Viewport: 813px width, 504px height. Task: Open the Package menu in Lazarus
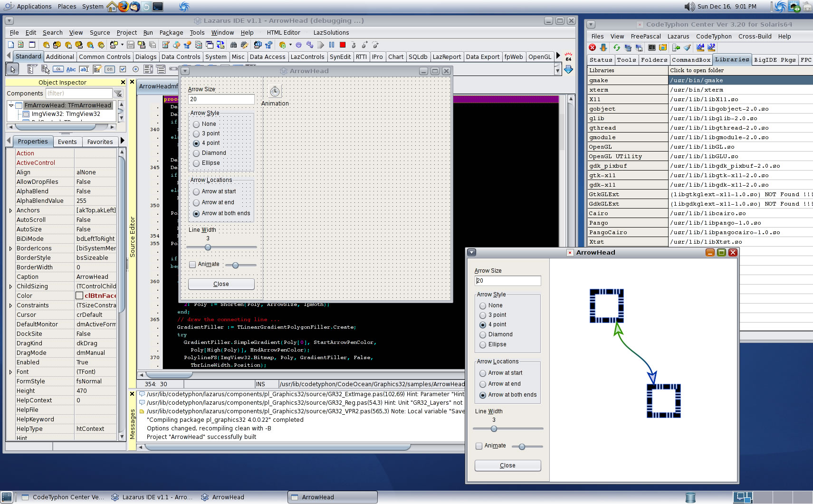(x=171, y=32)
